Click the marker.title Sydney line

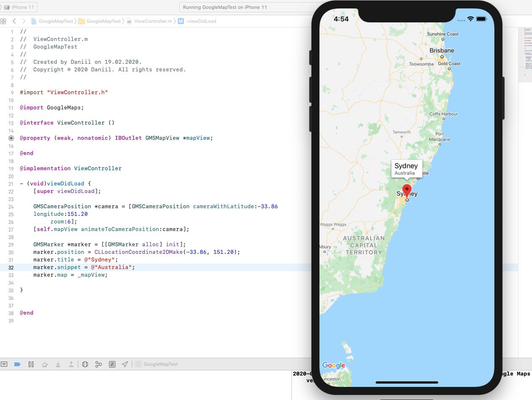click(76, 260)
